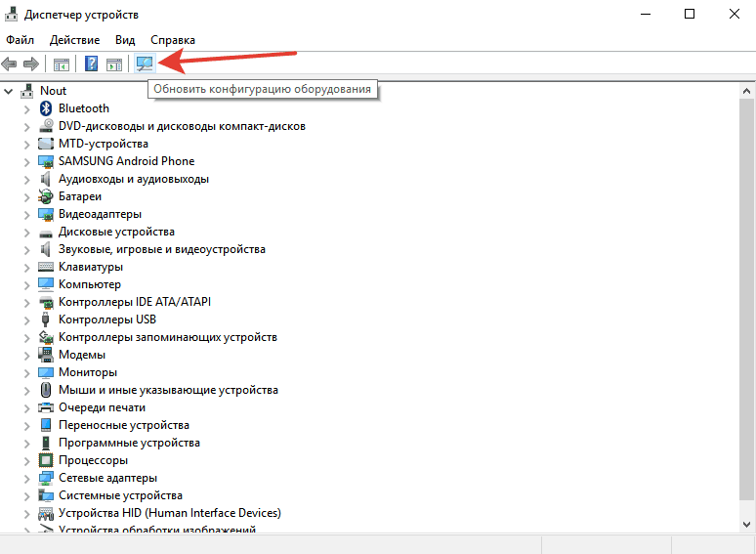Screen dimensions: 756x554
Task: Click the mouse icon for Мыши
Action: click(x=46, y=390)
